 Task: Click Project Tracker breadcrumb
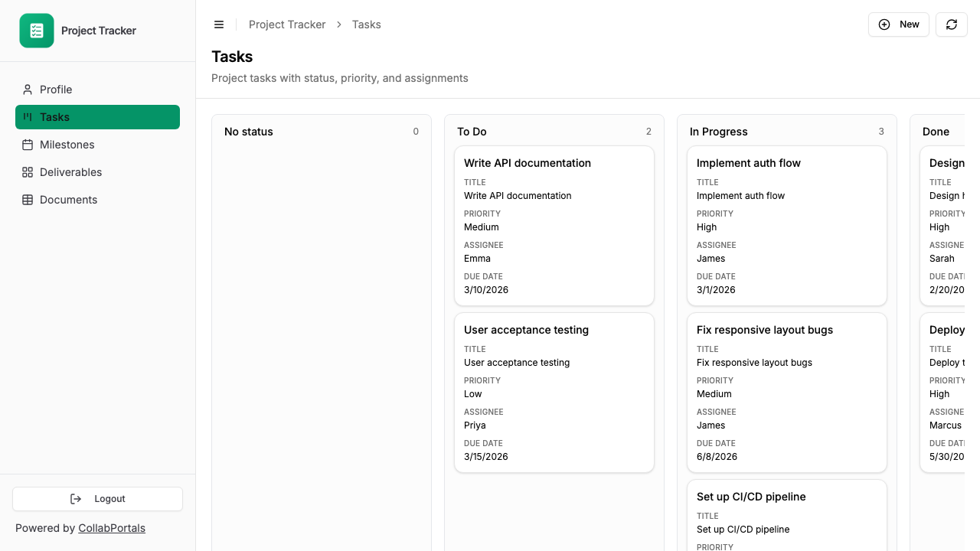pyautogui.click(x=287, y=24)
